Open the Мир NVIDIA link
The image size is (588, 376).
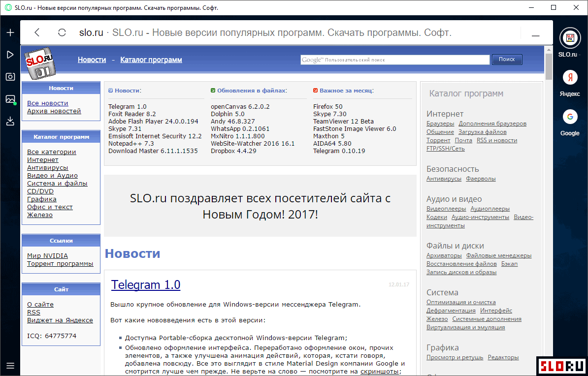pos(48,255)
